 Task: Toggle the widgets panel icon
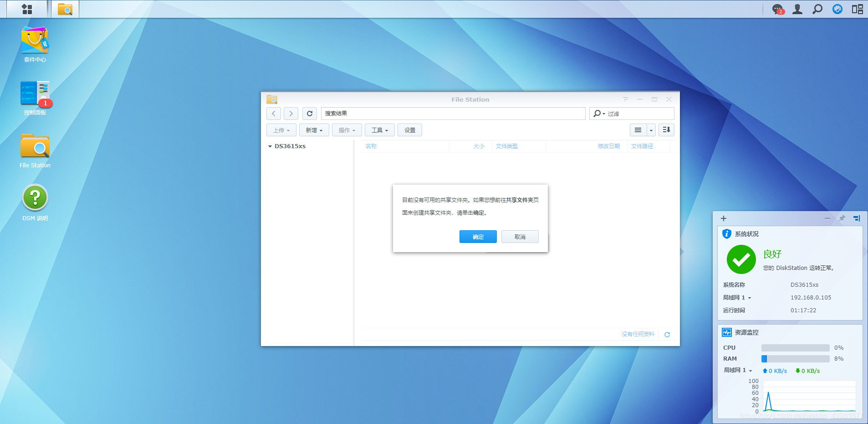[x=857, y=9]
